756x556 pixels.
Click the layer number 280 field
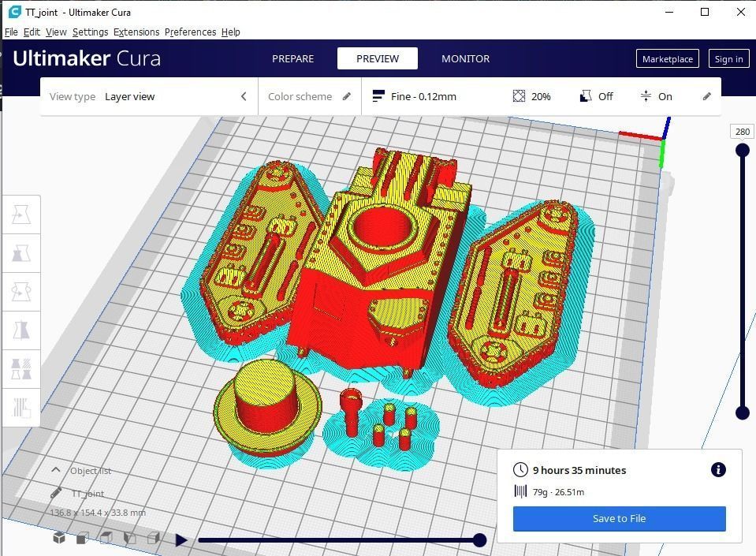743,131
